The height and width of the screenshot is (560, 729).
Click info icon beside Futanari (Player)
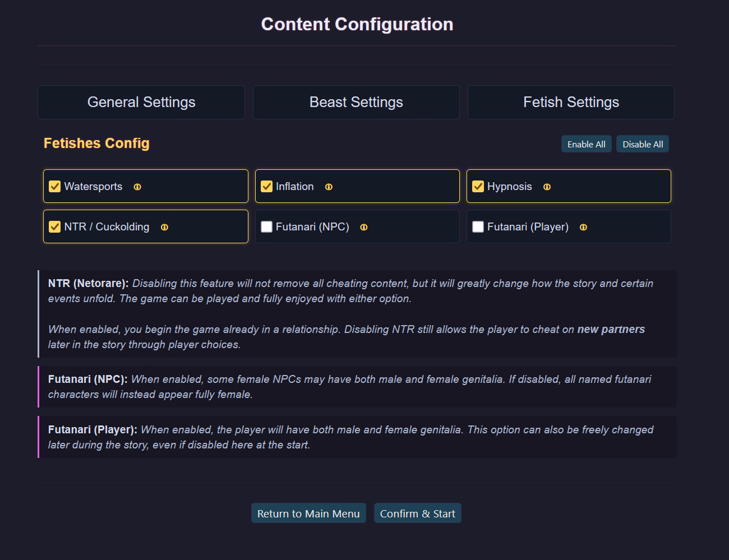tap(583, 227)
